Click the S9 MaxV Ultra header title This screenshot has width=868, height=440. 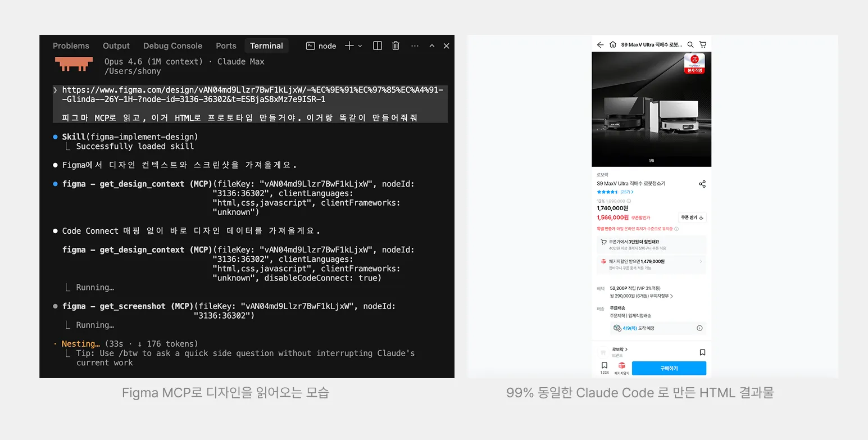pos(651,44)
